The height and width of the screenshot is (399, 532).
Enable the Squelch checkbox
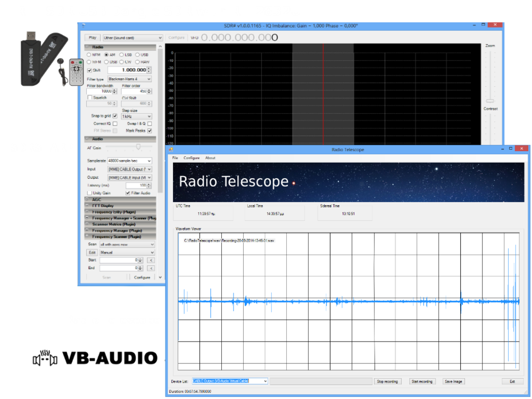[x=89, y=97]
